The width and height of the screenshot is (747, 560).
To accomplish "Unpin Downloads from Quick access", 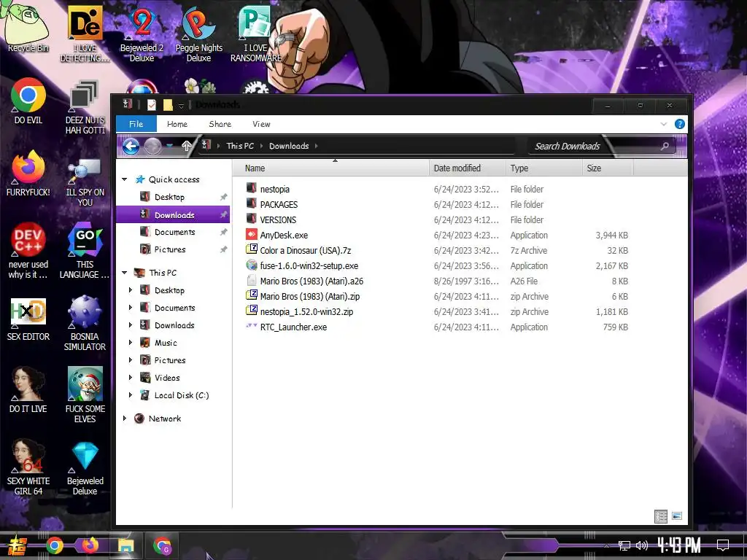I will 223,215.
